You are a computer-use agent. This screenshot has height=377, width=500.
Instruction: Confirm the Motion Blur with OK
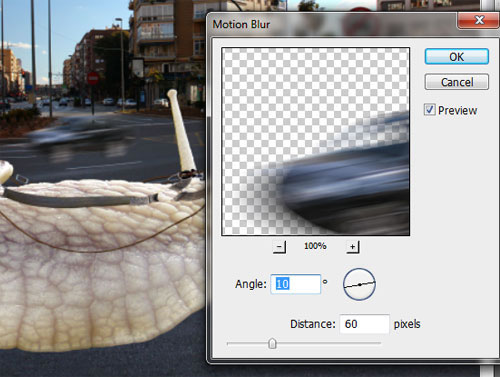point(457,57)
